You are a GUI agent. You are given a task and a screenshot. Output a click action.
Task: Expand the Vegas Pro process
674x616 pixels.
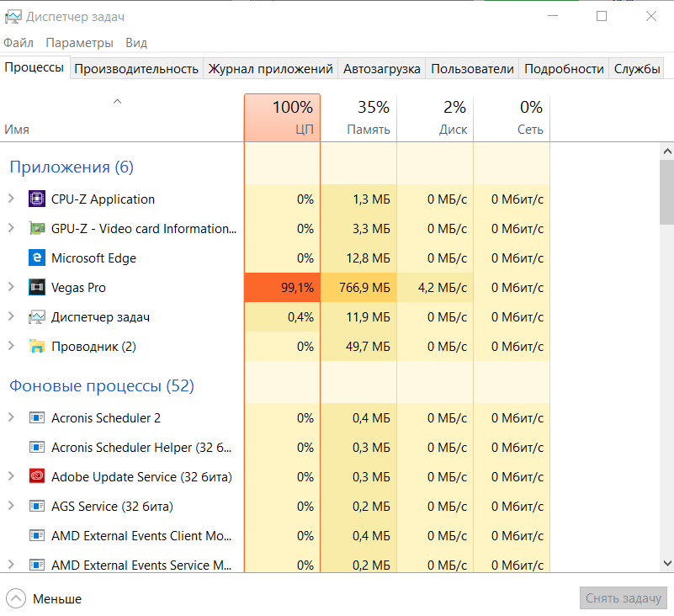(11, 287)
